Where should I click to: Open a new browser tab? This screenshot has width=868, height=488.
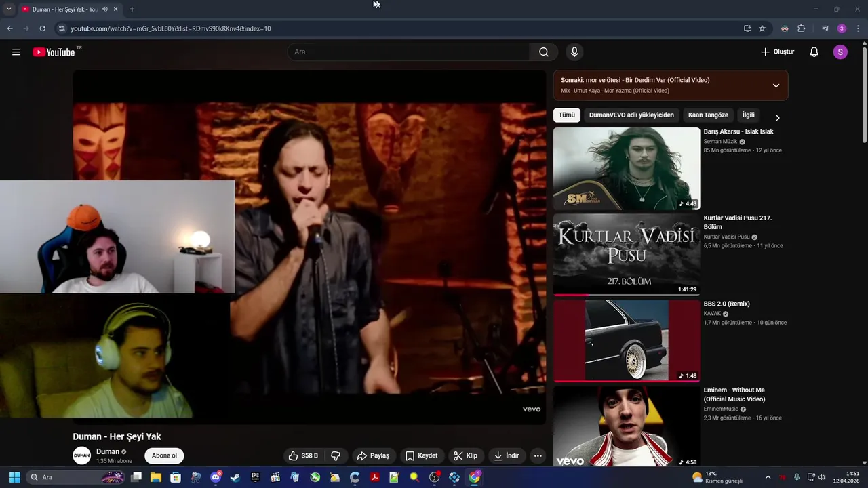(x=132, y=9)
